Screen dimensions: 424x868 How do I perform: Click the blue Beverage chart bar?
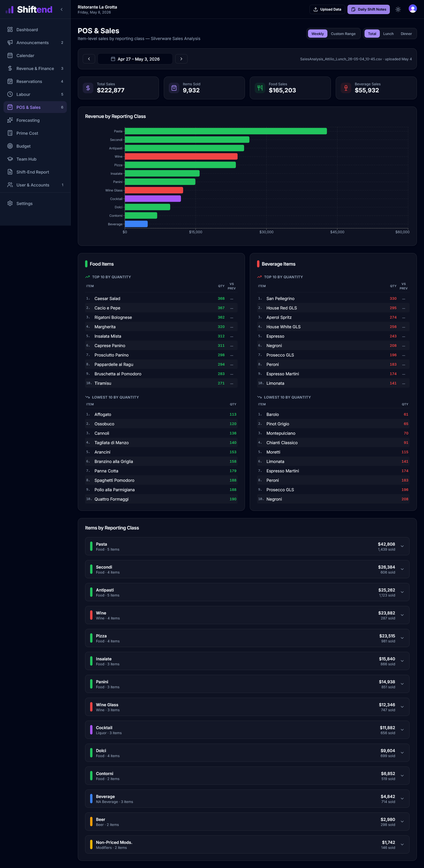pos(136,224)
